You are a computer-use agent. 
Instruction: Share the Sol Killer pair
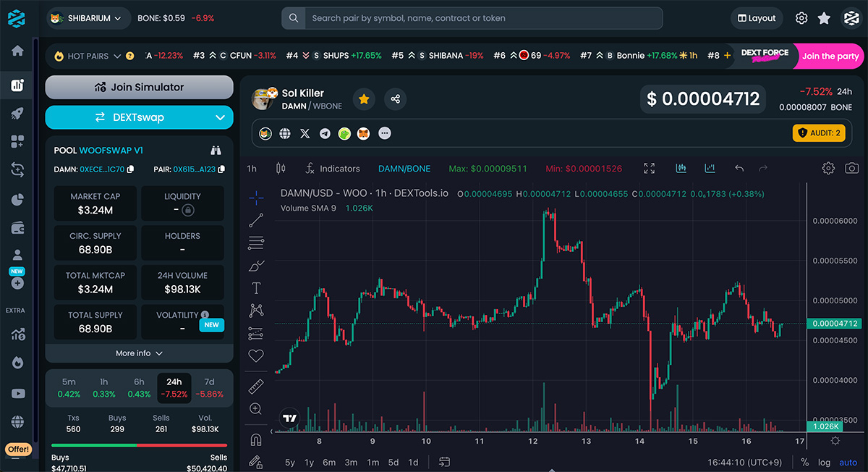[x=395, y=99]
